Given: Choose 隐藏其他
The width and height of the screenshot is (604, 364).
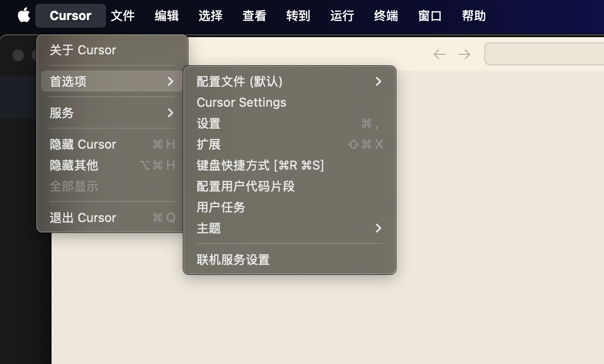Looking at the screenshot, I should coord(112,165).
